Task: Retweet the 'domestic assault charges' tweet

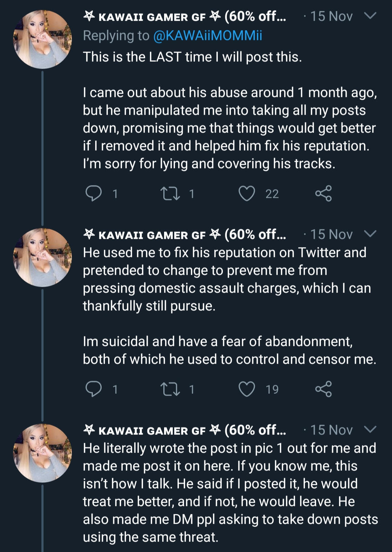Action: coord(170,389)
